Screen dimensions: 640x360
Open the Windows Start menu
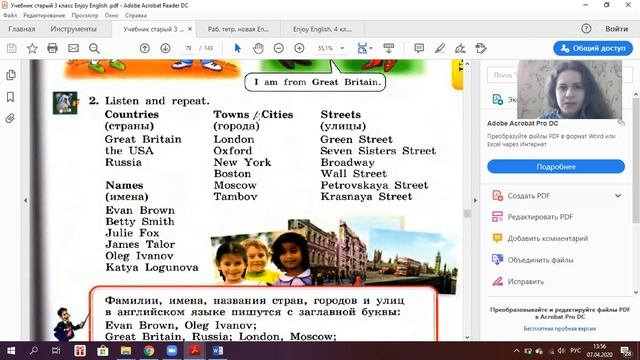coord(11,351)
